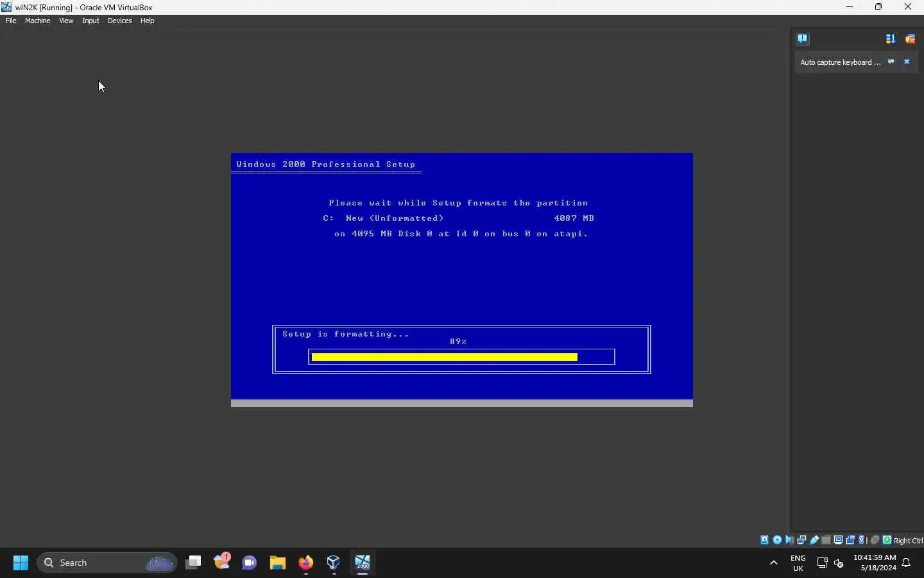The height and width of the screenshot is (578, 924).
Task: Open the Auto capture keyboard notification text
Action: tap(840, 62)
